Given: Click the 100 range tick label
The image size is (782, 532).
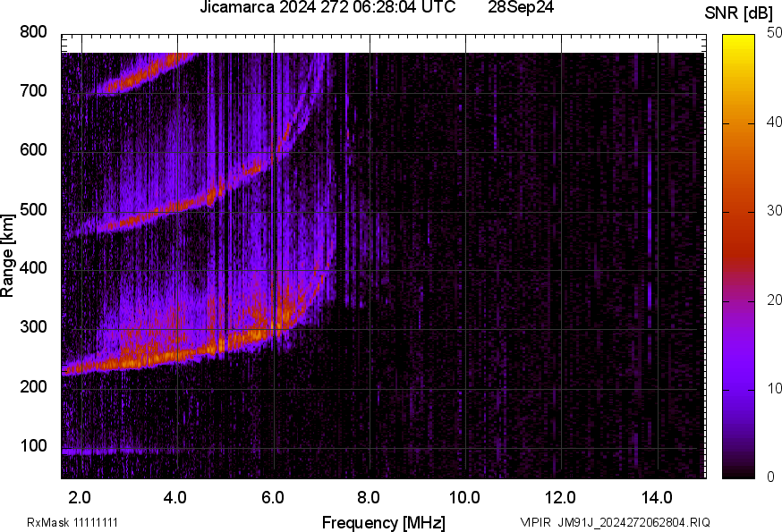Looking at the screenshot, I should (x=33, y=445).
